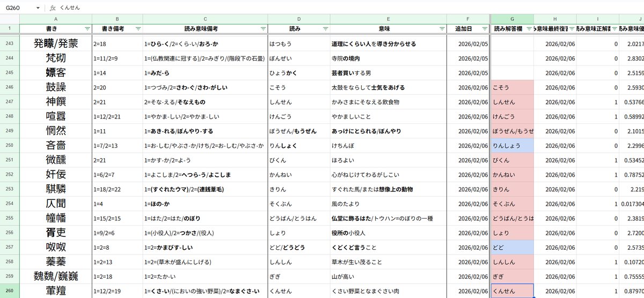The width and height of the screenshot is (644, 298).
Task: Select column A header
Action: 56,19
